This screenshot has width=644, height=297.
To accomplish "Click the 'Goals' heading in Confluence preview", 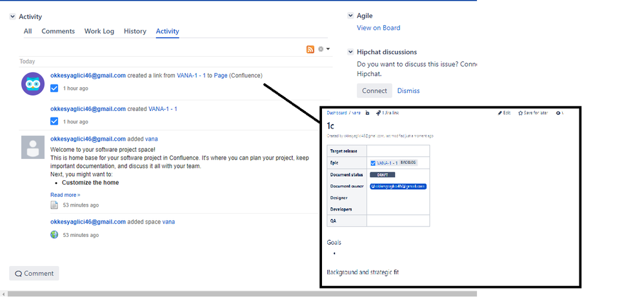I will pyautogui.click(x=334, y=242).
